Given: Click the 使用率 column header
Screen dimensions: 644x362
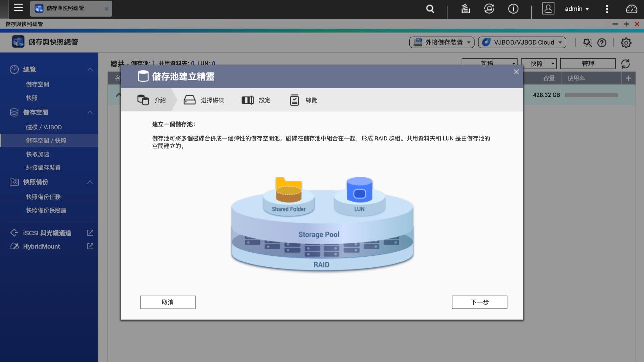Looking at the screenshot, I should click(x=576, y=78).
